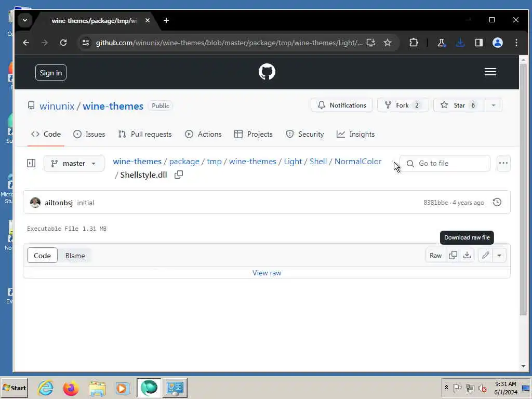Image resolution: width=532 pixels, height=399 pixels.
Task: Click the GitHub Octocat logo
Action: 267,72
